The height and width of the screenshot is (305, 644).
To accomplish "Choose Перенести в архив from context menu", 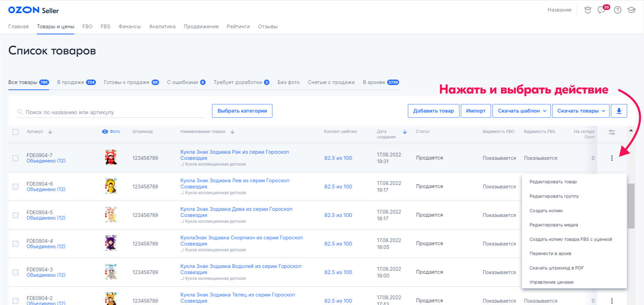I will (550, 254).
